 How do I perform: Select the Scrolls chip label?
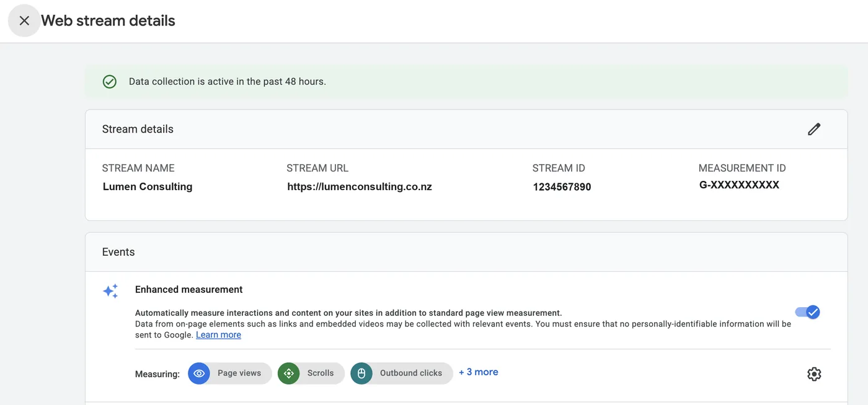[321, 373]
